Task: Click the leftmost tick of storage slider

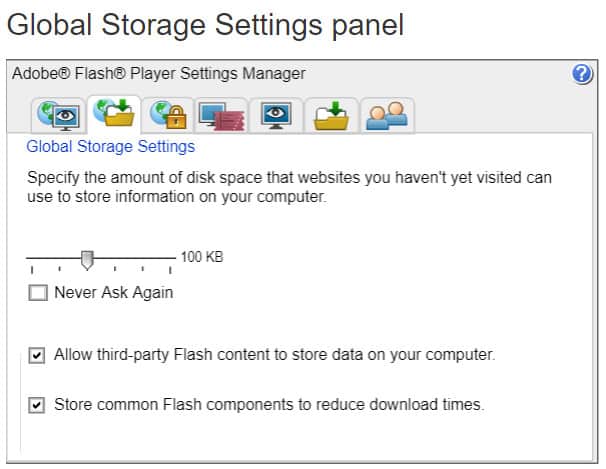Action: (x=32, y=269)
